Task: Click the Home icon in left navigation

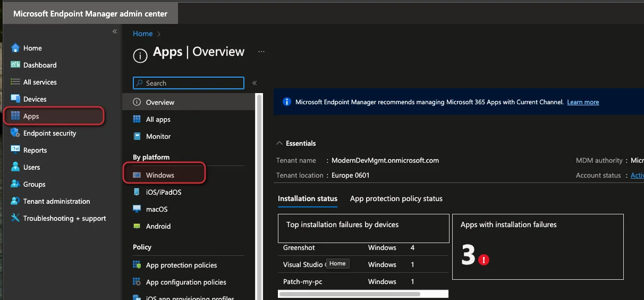Action: pos(15,48)
